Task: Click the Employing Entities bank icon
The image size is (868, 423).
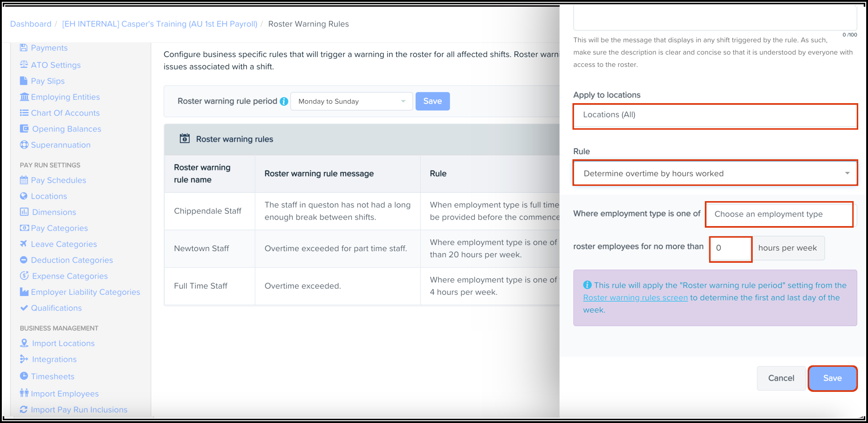Action: (x=24, y=97)
